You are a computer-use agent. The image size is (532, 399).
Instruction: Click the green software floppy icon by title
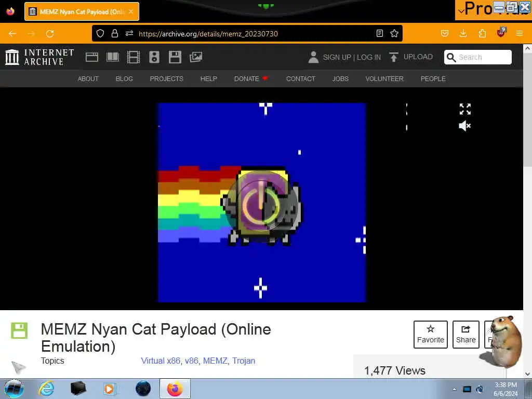19,330
